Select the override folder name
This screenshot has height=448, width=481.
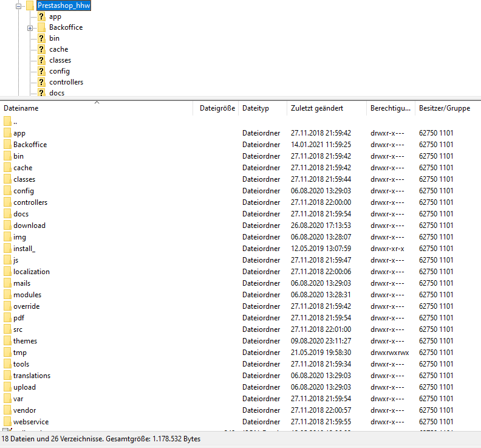(26, 306)
